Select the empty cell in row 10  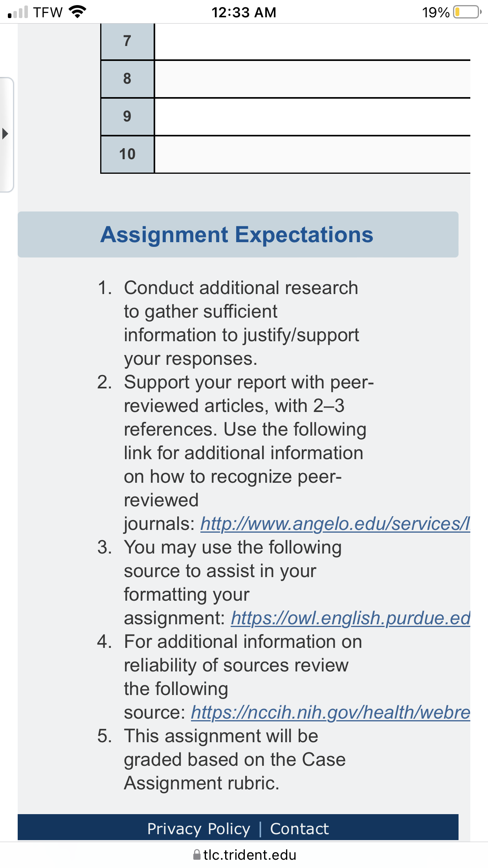click(x=312, y=154)
